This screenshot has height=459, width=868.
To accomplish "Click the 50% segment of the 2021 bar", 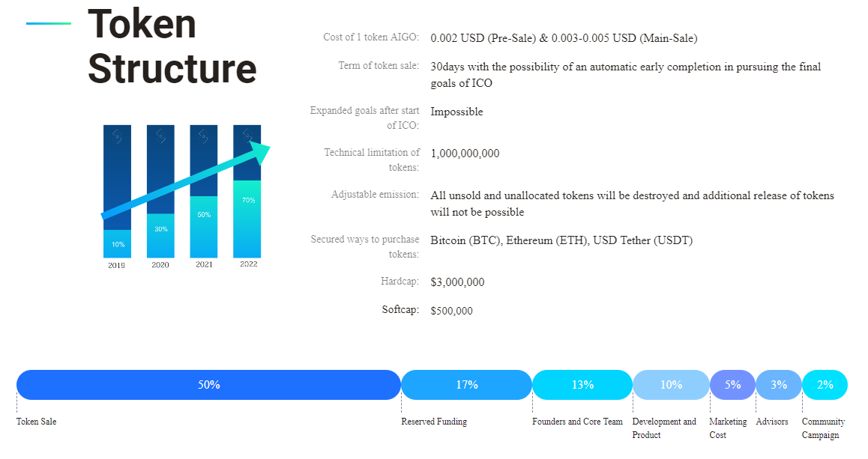I will click(x=203, y=226).
